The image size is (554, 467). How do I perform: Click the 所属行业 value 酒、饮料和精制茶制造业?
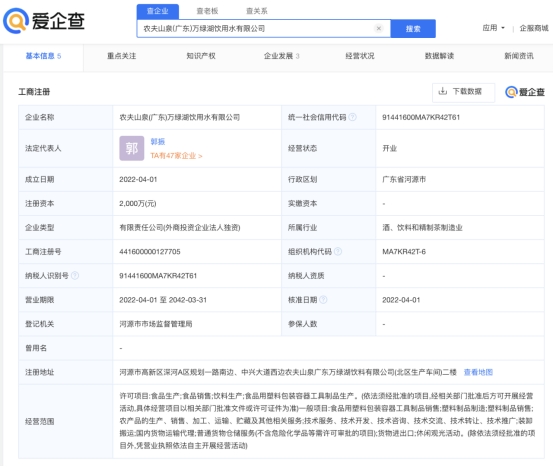click(x=422, y=227)
